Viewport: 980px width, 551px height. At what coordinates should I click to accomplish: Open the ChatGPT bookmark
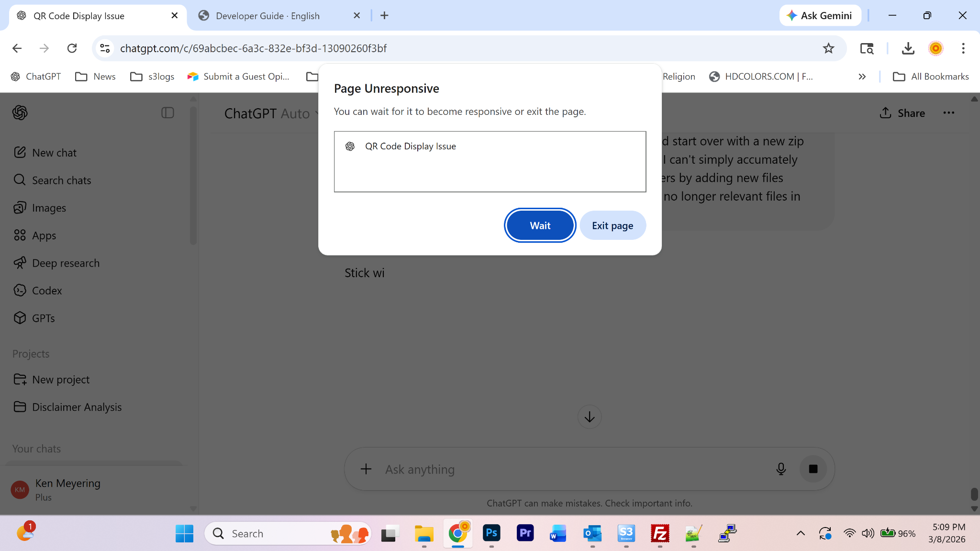tap(36, 77)
